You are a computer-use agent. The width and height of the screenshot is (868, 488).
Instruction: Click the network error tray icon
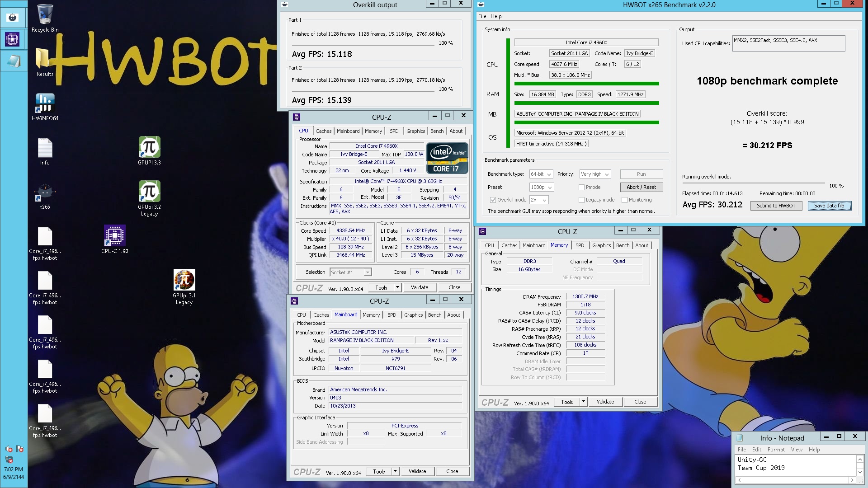(x=9, y=459)
